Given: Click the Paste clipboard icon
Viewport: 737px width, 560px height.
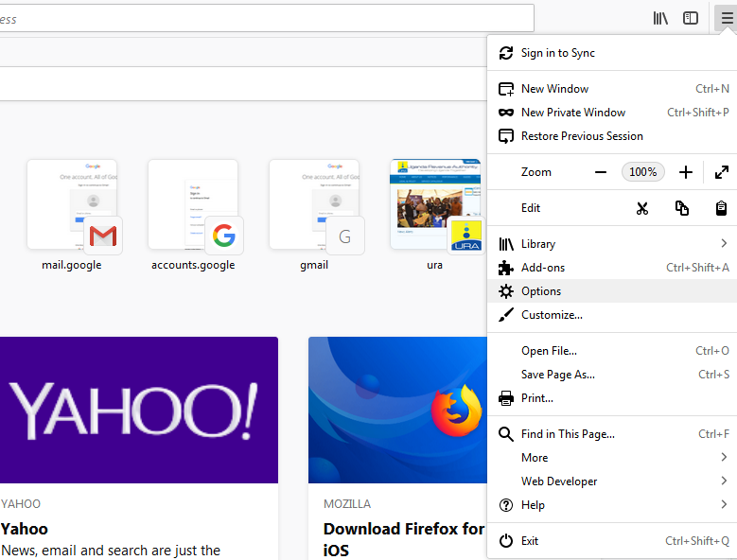Looking at the screenshot, I should click(x=721, y=208).
